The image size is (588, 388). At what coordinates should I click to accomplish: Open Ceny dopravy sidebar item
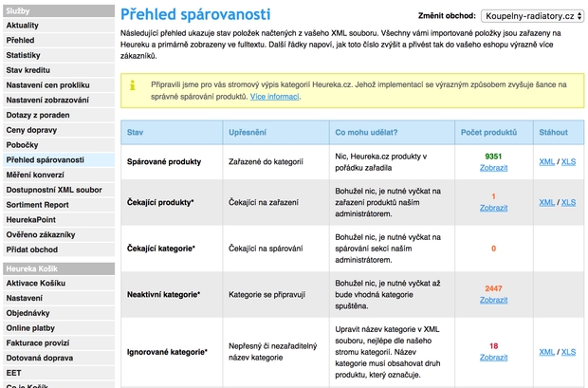31,129
